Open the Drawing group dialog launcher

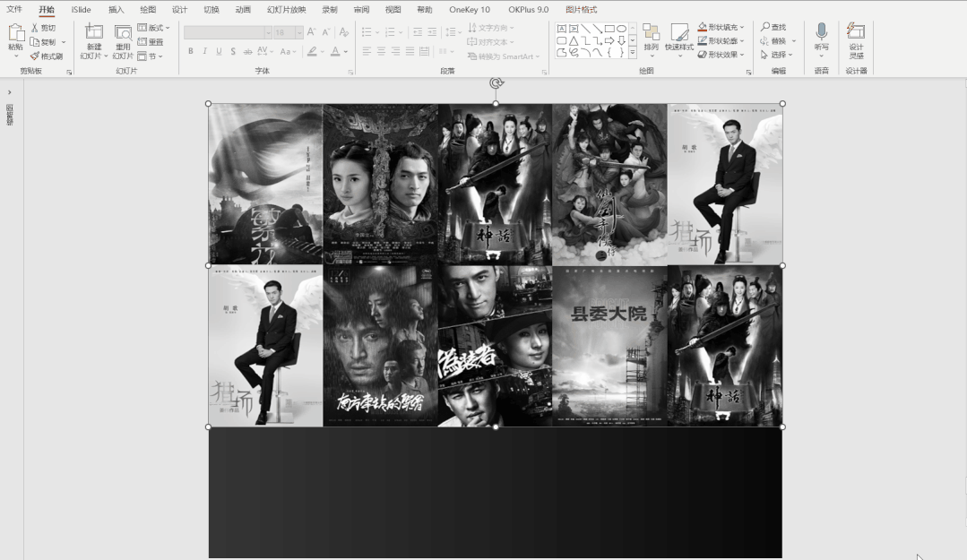coord(748,73)
